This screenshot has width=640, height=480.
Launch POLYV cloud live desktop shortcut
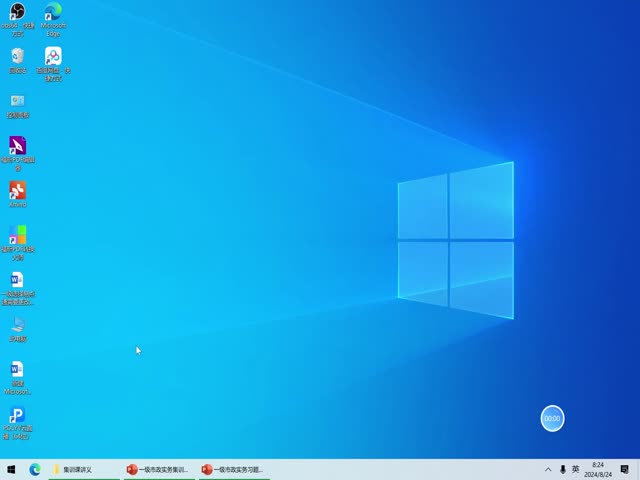17,415
